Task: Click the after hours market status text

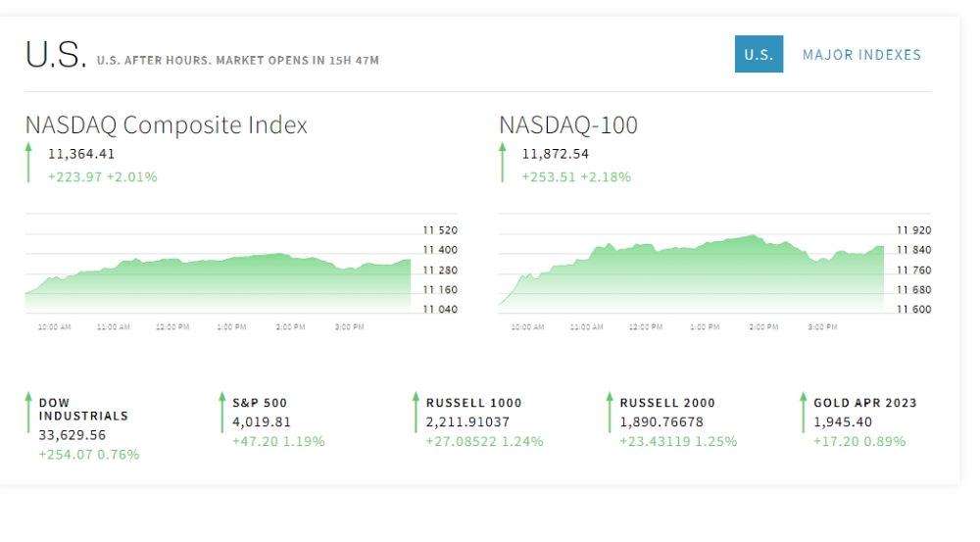Action: pyautogui.click(x=238, y=61)
